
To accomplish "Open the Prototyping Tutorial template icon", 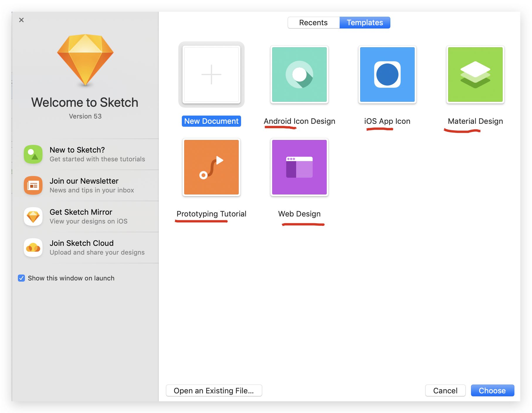I will [x=211, y=167].
